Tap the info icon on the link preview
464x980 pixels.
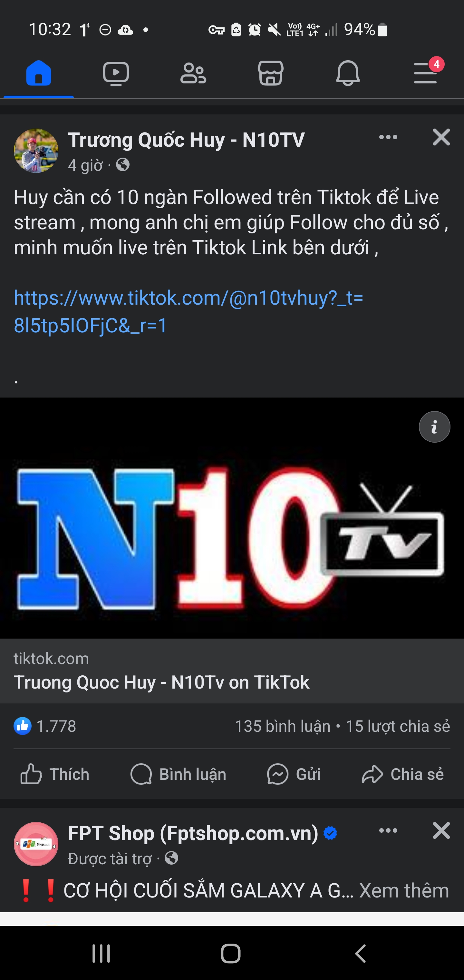click(x=434, y=427)
